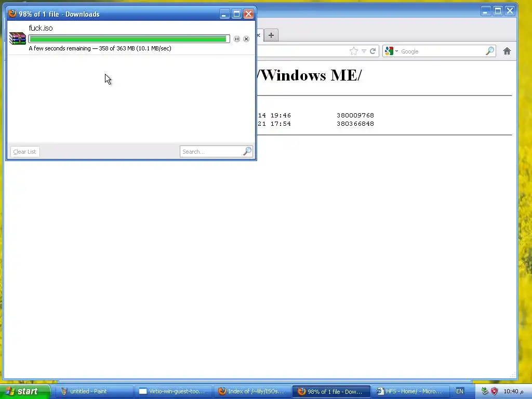Close the current browser tab

(x=259, y=35)
